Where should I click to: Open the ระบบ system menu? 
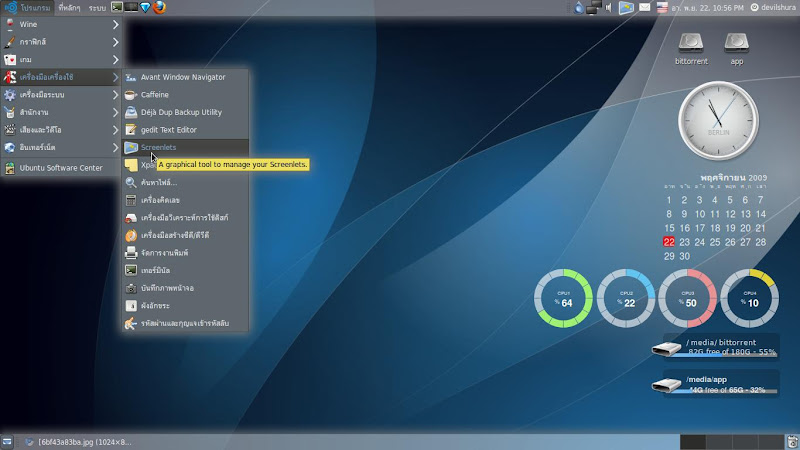(x=97, y=8)
